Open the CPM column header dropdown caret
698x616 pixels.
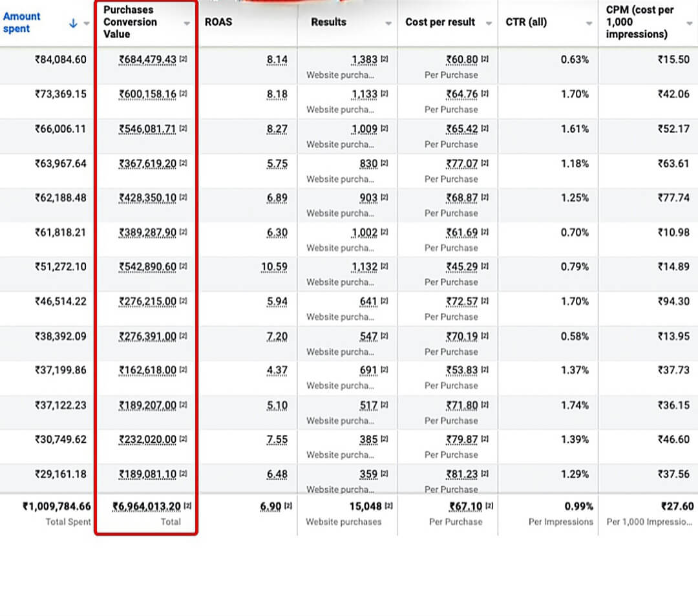click(x=690, y=23)
